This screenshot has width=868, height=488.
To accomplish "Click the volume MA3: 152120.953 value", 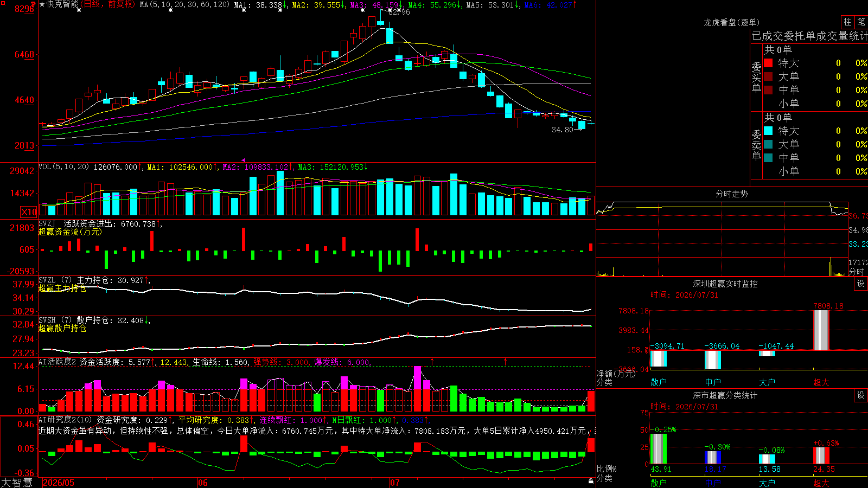I will pos(331,167).
